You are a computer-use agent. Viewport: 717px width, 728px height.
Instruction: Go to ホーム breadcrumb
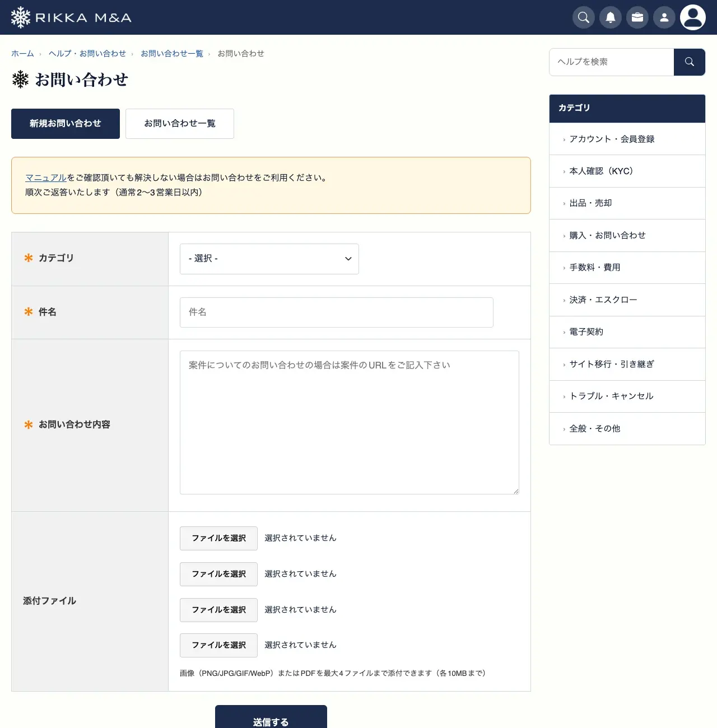[22, 54]
